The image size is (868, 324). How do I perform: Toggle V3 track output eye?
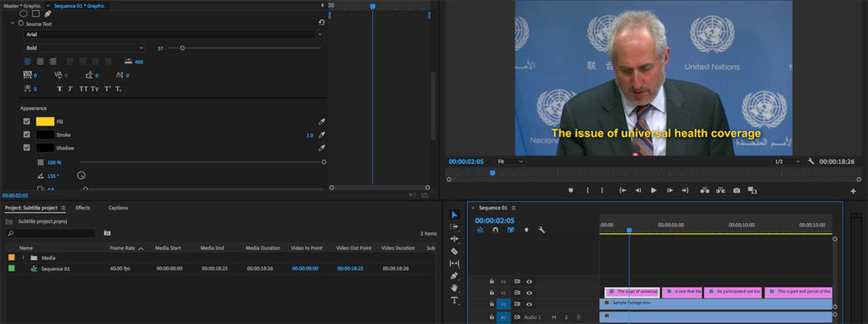tap(529, 282)
